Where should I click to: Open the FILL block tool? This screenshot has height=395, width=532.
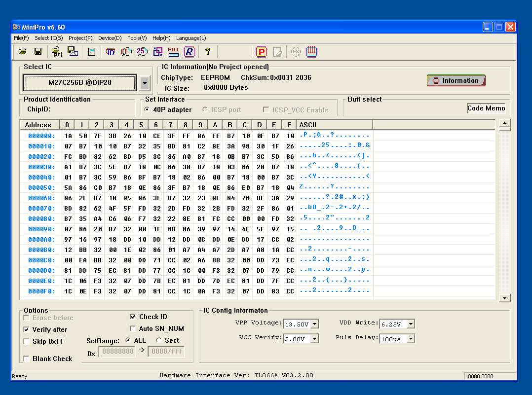click(x=173, y=51)
